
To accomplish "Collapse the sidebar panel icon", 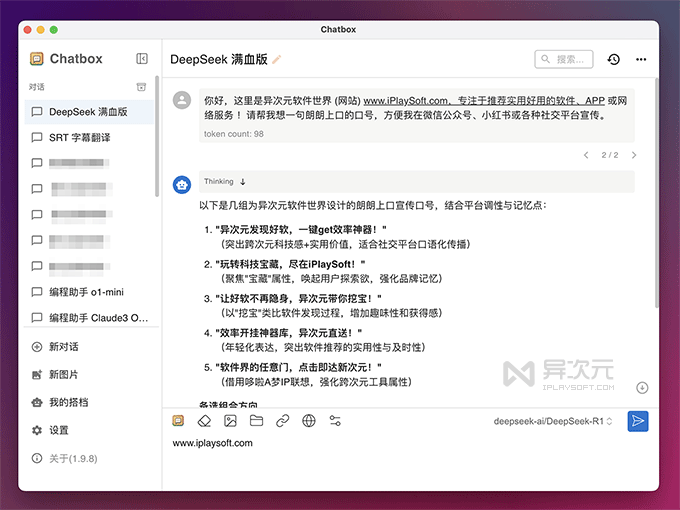I will pos(142,59).
